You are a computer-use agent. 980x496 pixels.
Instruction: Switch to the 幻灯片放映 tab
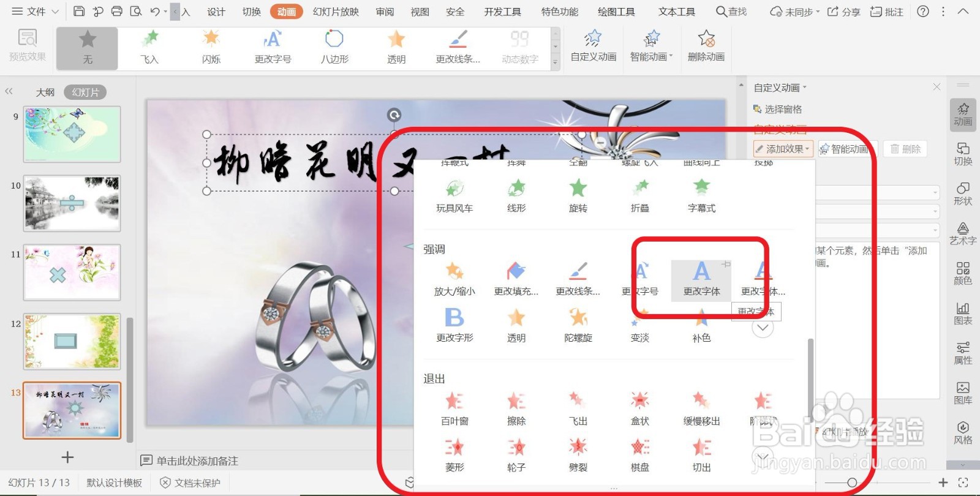(336, 12)
